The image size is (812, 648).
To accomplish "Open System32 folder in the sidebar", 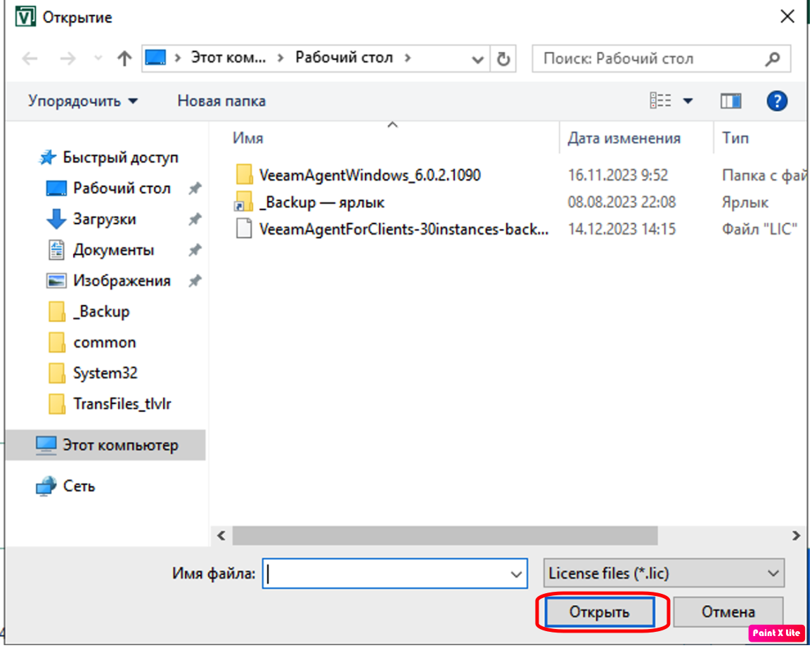I will coord(105,373).
